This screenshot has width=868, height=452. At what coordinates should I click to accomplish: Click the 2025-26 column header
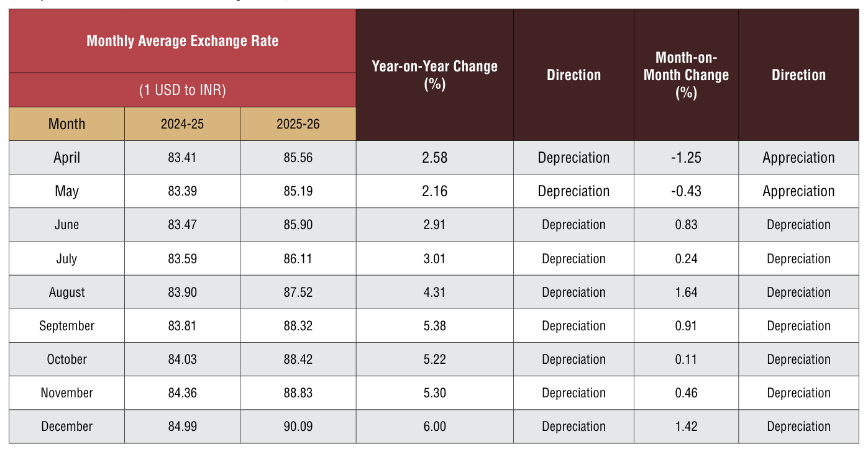298,124
